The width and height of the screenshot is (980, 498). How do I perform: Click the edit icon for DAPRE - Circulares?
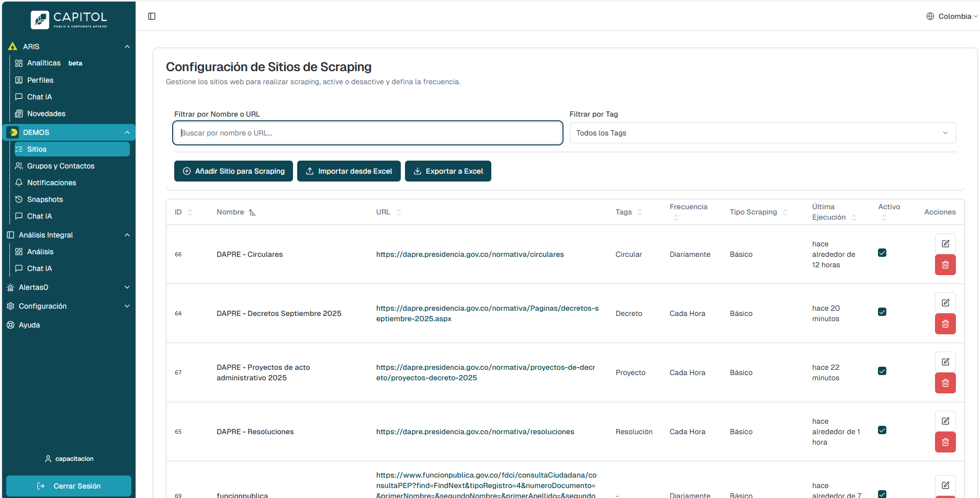coord(945,244)
